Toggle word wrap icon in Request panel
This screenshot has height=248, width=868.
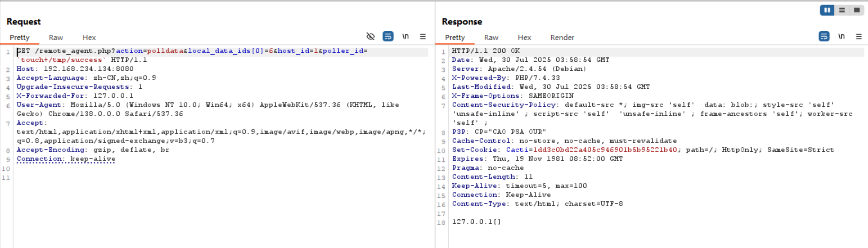click(x=388, y=36)
